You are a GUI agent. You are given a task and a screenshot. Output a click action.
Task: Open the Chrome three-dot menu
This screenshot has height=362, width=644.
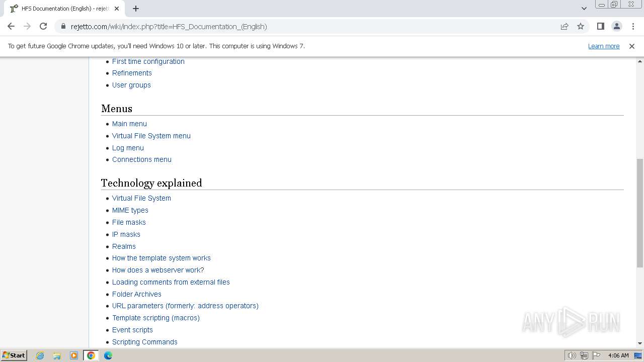click(633, 26)
